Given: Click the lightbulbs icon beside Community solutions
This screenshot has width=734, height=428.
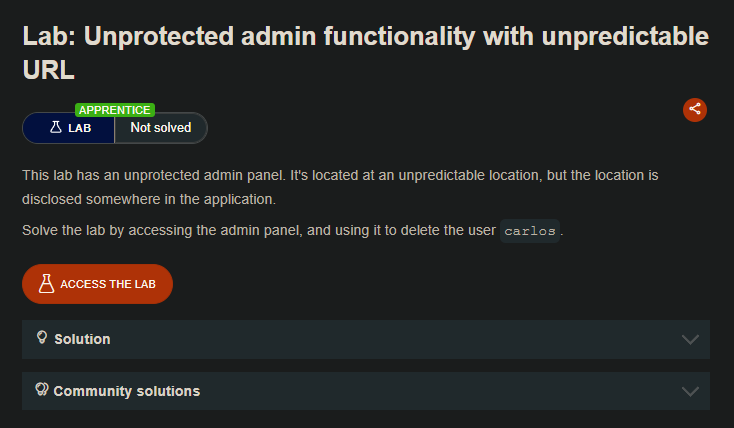Looking at the screenshot, I should pos(42,390).
